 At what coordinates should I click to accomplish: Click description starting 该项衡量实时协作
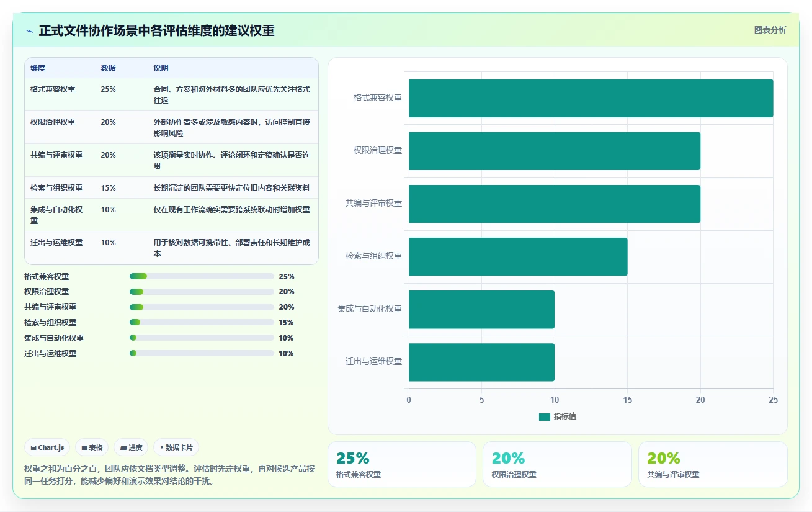point(232,161)
